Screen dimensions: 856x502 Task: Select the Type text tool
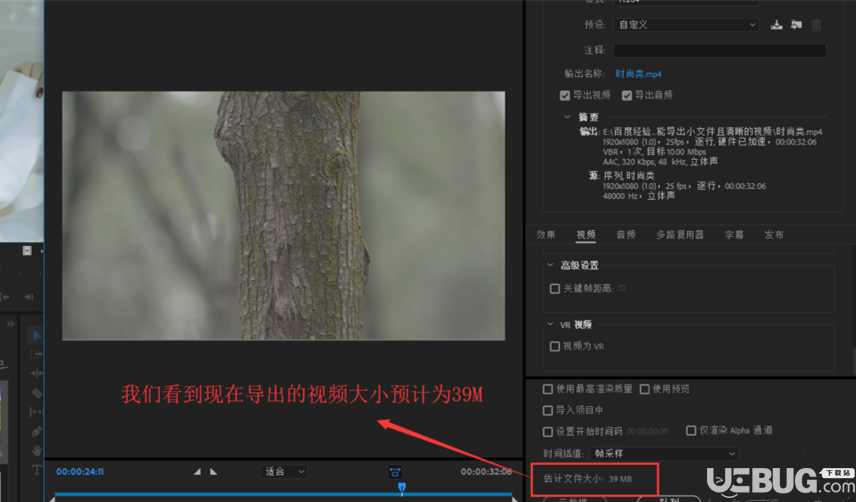click(36, 469)
